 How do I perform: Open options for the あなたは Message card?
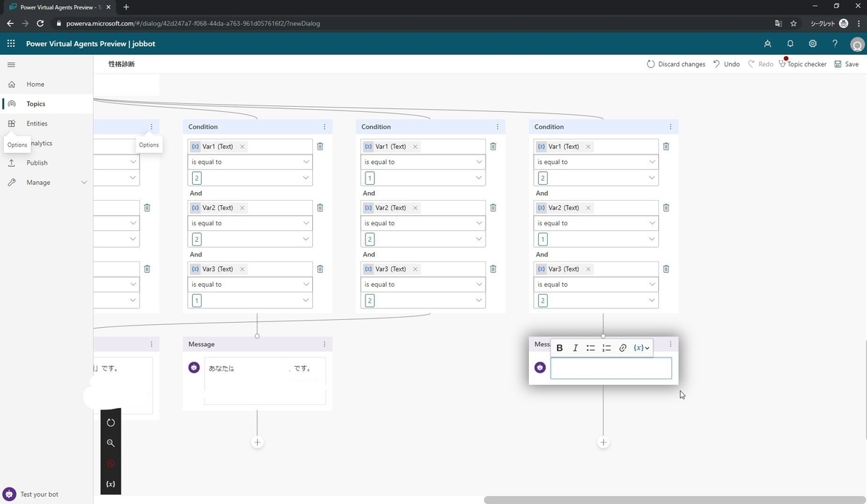coord(324,344)
